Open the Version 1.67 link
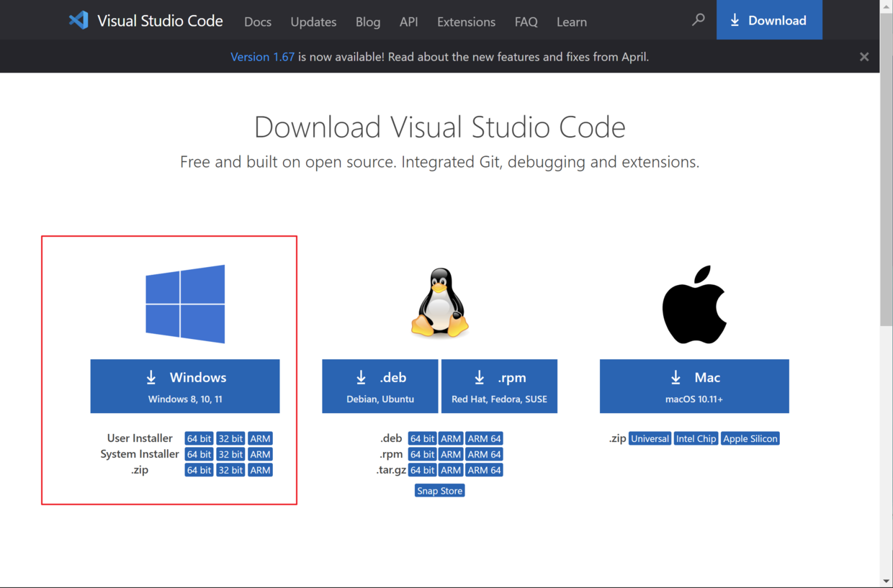This screenshot has height=588, width=893. click(262, 57)
